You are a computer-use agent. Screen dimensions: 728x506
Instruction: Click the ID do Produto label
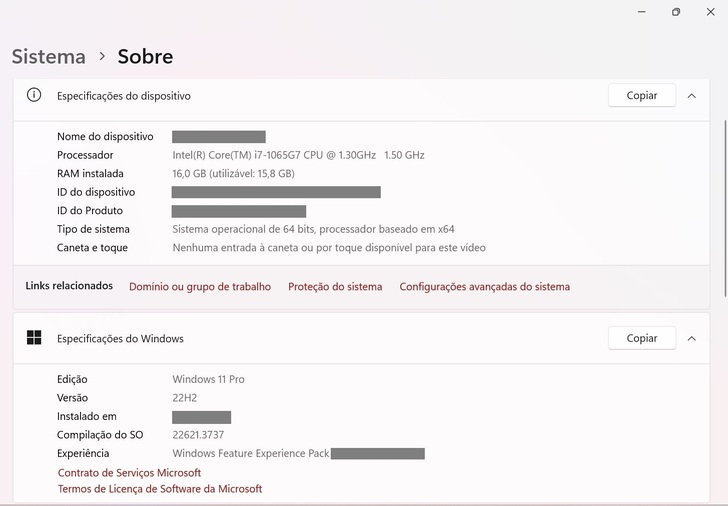pos(90,211)
